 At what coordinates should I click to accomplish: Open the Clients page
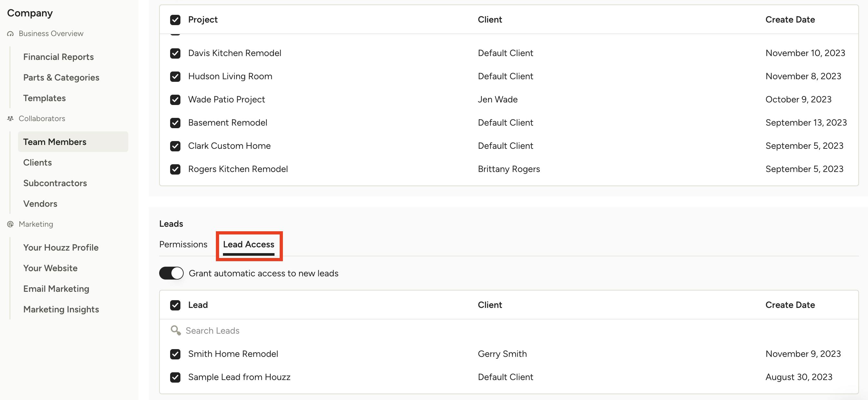point(37,162)
